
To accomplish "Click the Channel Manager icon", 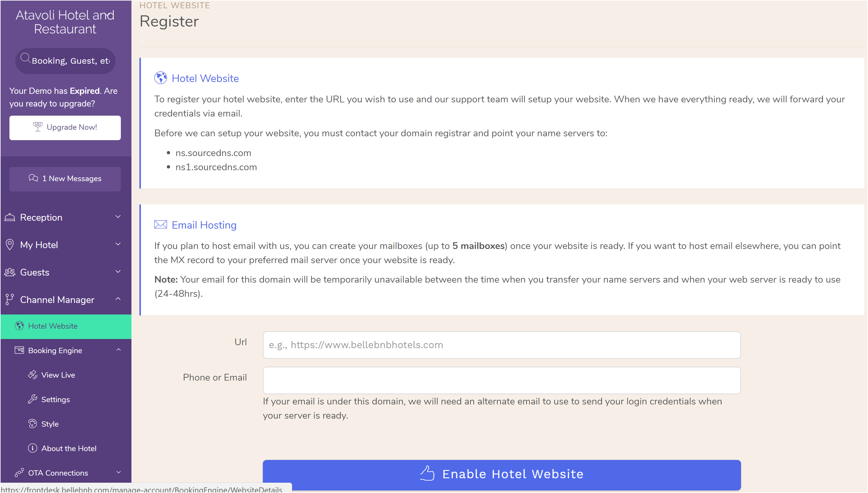I will pos(10,300).
